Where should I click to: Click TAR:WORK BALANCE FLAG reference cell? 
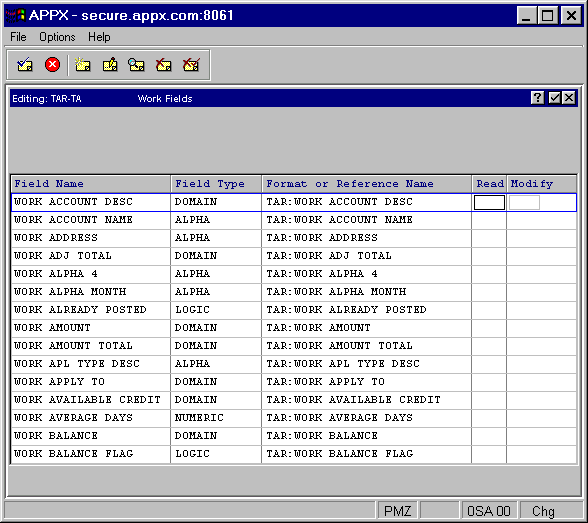(x=366, y=454)
